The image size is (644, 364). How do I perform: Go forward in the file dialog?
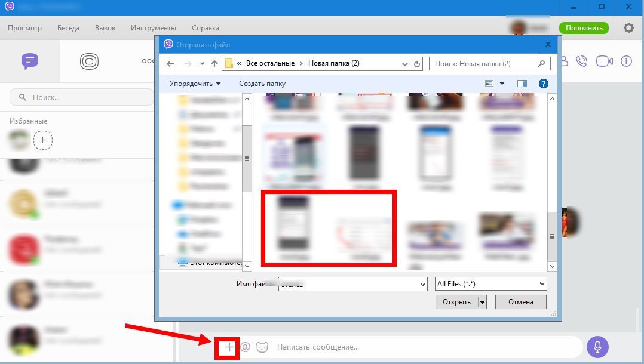[188, 64]
